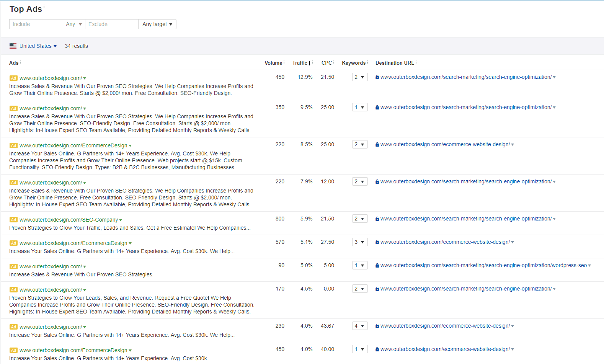Open the destination URL in the 12.9% traffic row
The width and height of the screenshot is (604, 364).
466,77
